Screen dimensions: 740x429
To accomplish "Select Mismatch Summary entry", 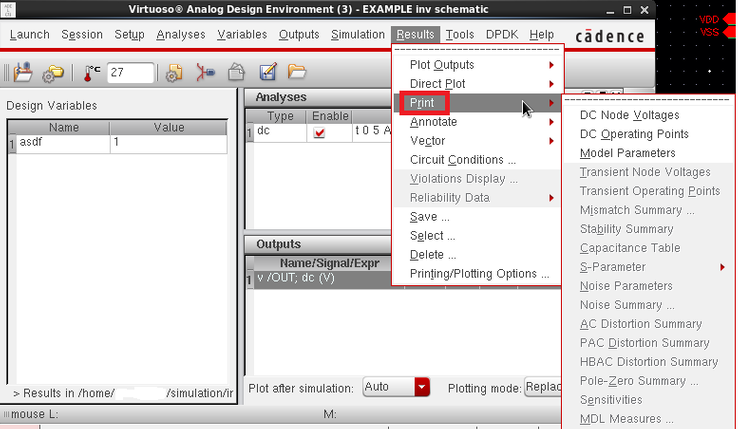I will coord(637,210).
